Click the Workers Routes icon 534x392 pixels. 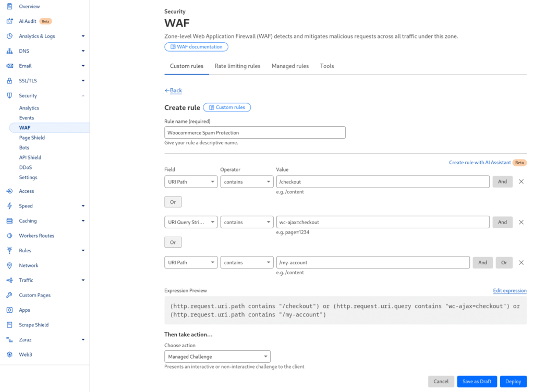click(x=9, y=236)
